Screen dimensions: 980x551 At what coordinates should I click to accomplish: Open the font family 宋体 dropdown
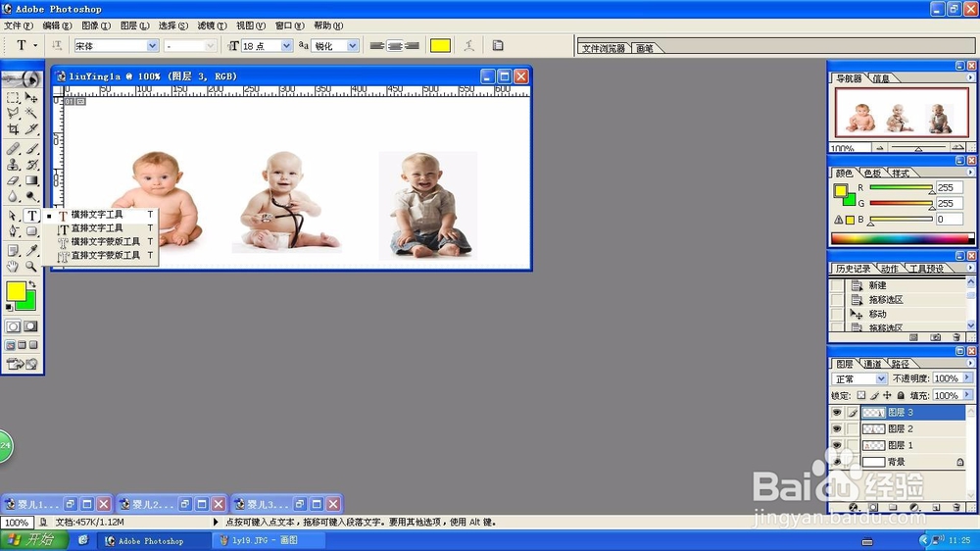(x=152, y=46)
